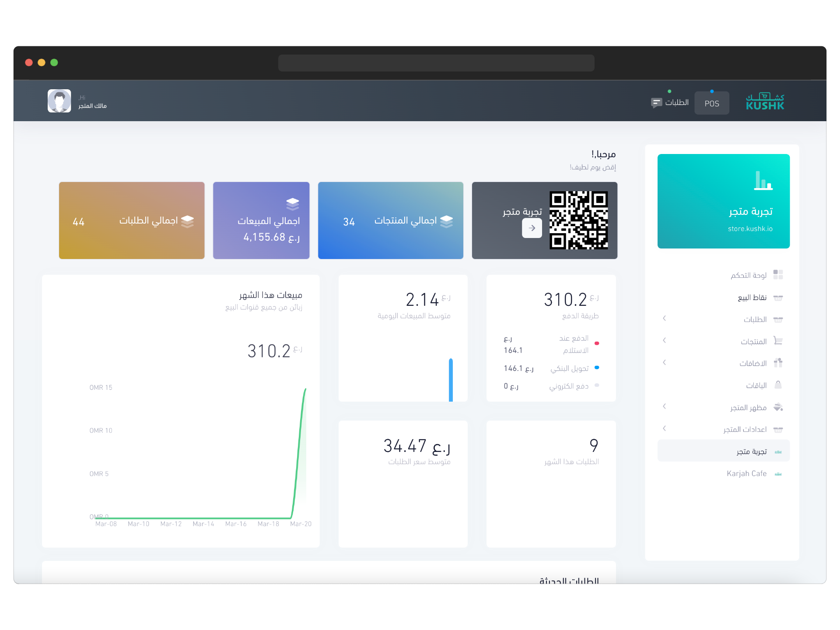Click the dashboard grid icon in the sidebar
Screen dimensions: 840x630
point(778,275)
